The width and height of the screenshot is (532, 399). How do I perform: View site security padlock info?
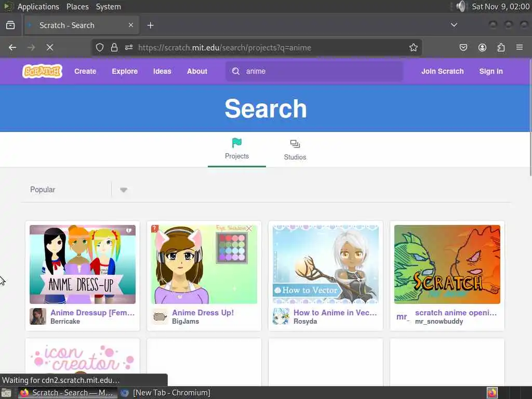114,47
